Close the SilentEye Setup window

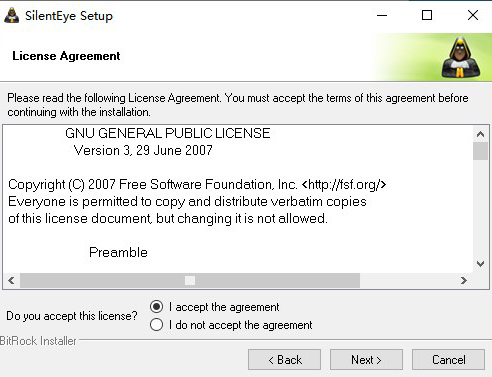click(473, 15)
